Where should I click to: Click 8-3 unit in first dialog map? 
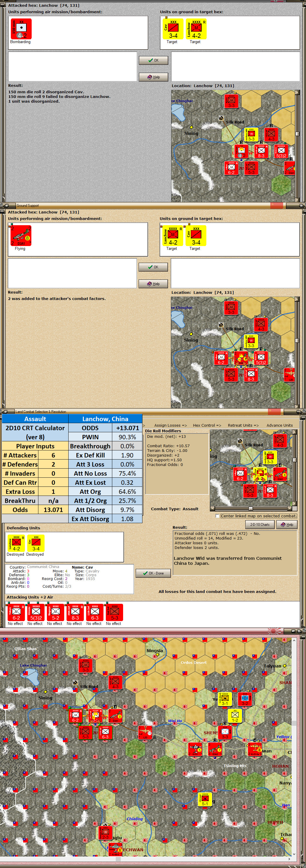click(261, 151)
